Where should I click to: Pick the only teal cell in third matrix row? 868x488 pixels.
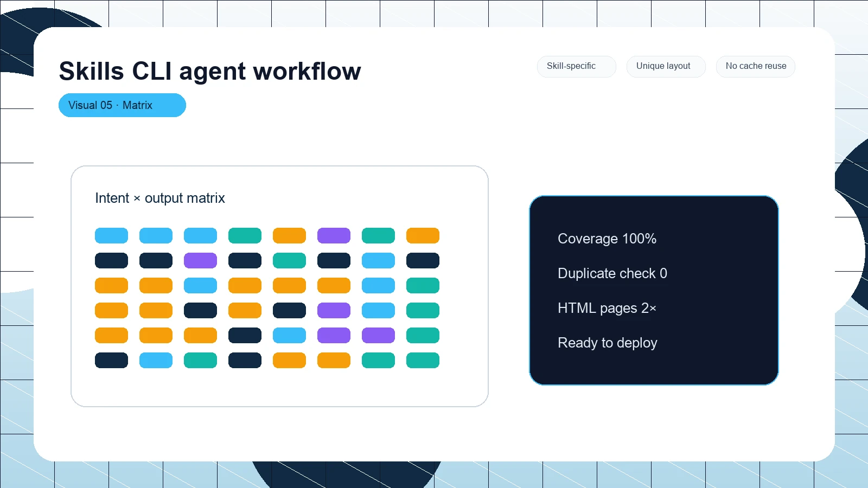pos(423,286)
